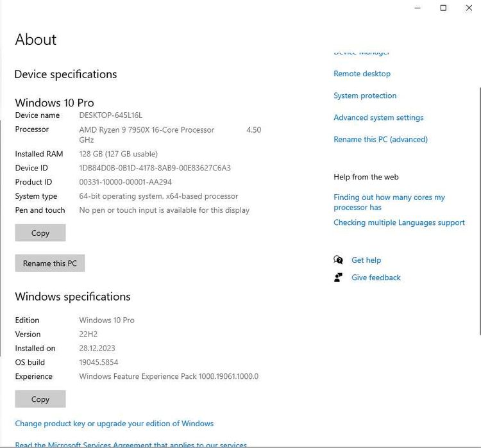Select the Version value 22H2
481x448 pixels.
tap(89, 334)
